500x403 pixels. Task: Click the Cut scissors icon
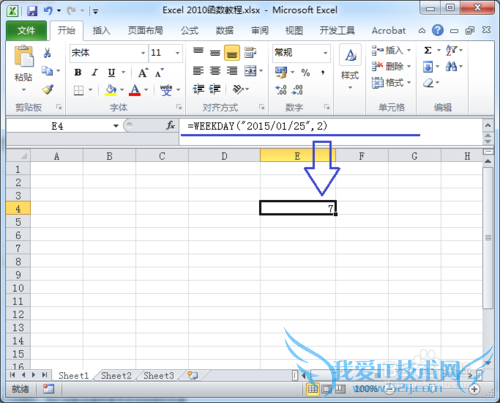point(47,53)
